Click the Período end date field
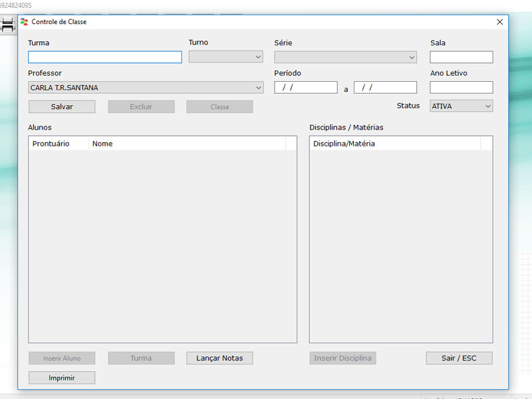This screenshot has height=399, width=532. pyautogui.click(x=385, y=88)
